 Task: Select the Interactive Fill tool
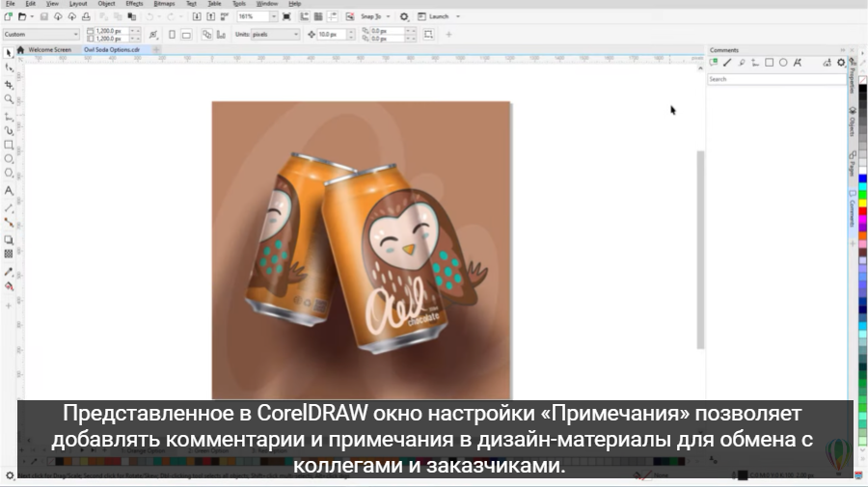click(9, 286)
